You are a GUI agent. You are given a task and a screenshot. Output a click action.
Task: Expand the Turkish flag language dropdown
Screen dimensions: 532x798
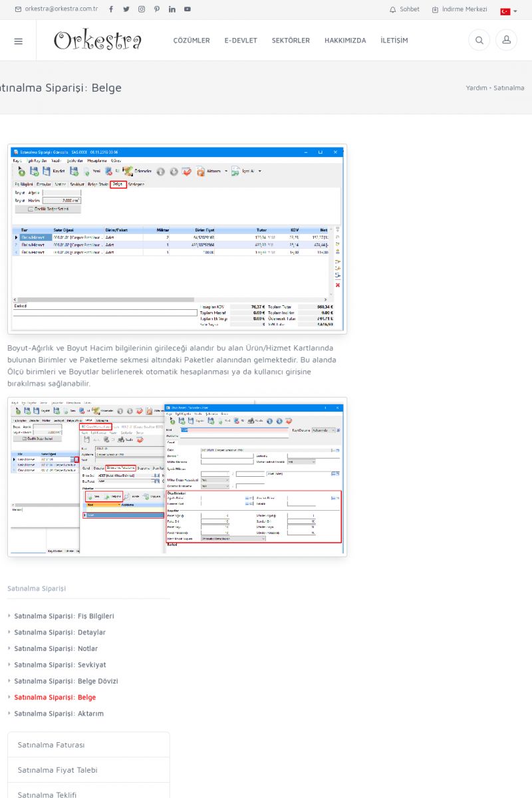509,11
